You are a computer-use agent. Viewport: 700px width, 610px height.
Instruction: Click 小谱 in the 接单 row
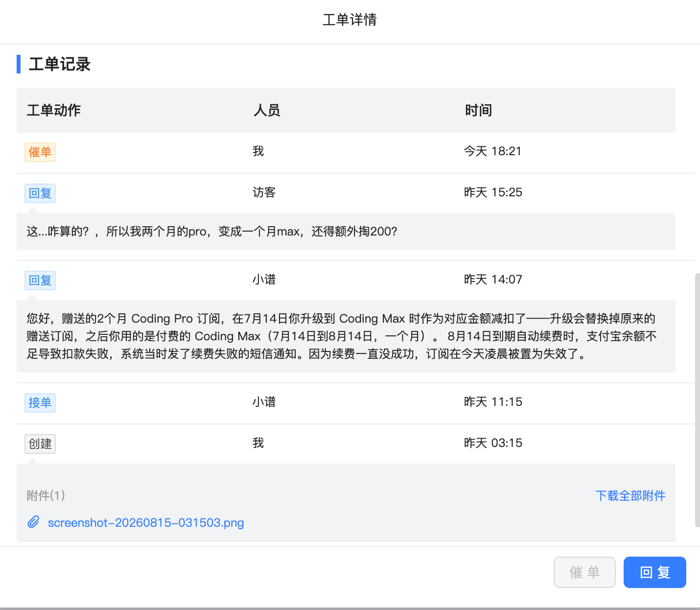coord(264,401)
